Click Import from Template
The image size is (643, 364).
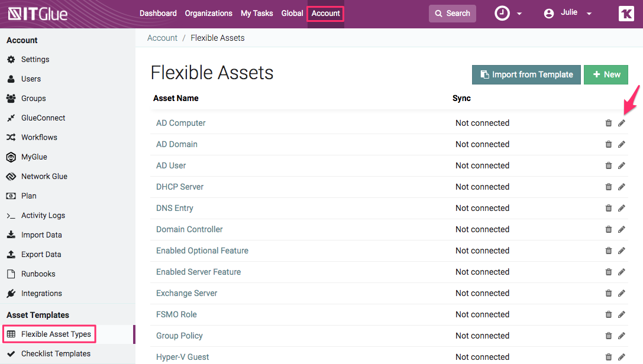pos(526,74)
